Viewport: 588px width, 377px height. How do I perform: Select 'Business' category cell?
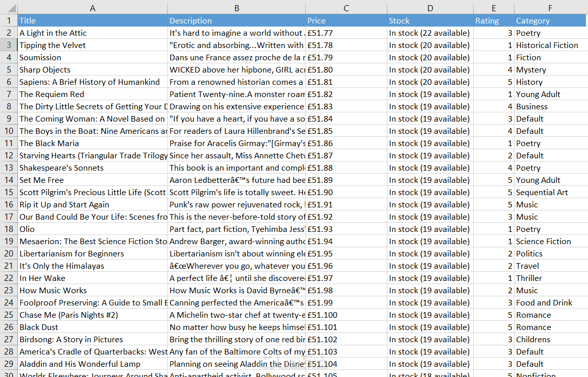click(x=550, y=107)
